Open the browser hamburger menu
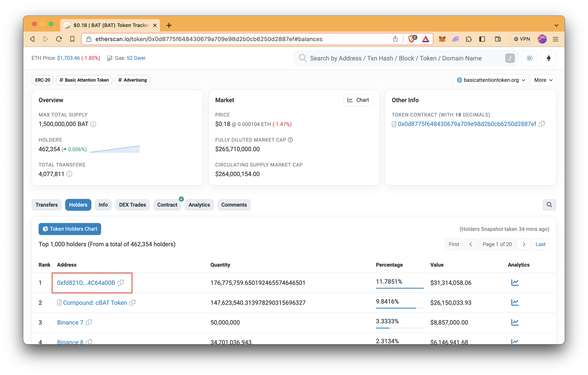The image size is (588, 375). [556, 39]
